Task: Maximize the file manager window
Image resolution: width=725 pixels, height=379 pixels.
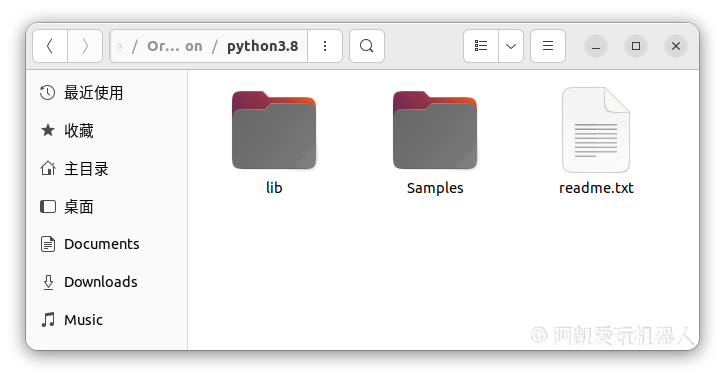Action: point(636,46)
